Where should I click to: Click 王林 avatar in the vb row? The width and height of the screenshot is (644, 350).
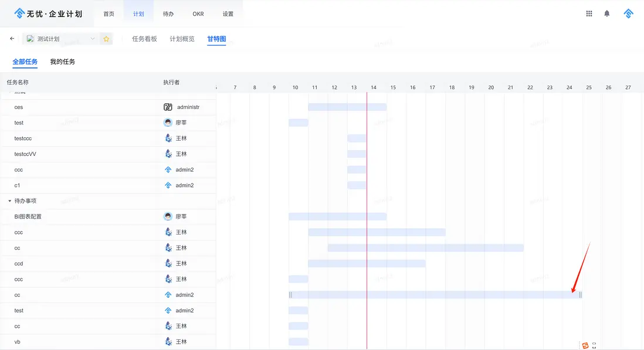168,342
